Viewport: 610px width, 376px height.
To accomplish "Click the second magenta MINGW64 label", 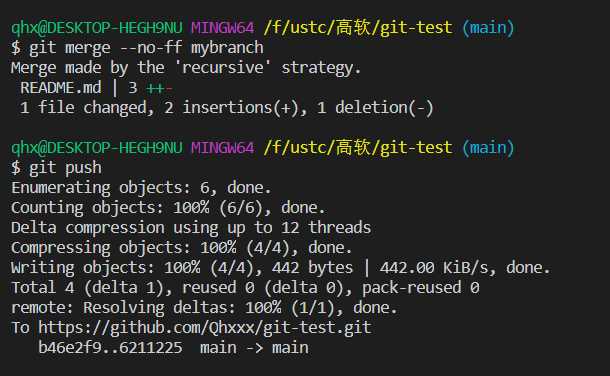I will click(x=223, y=148).
